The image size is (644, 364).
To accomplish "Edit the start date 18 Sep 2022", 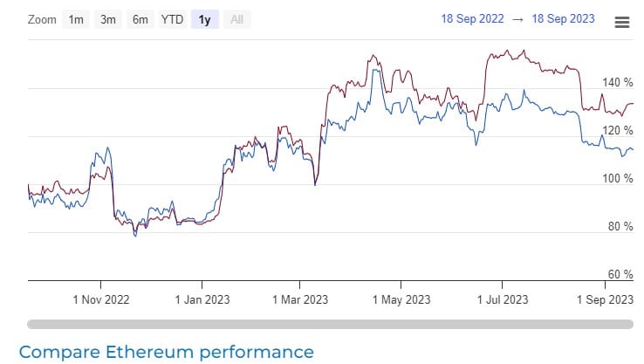I will tap(472, 19).
